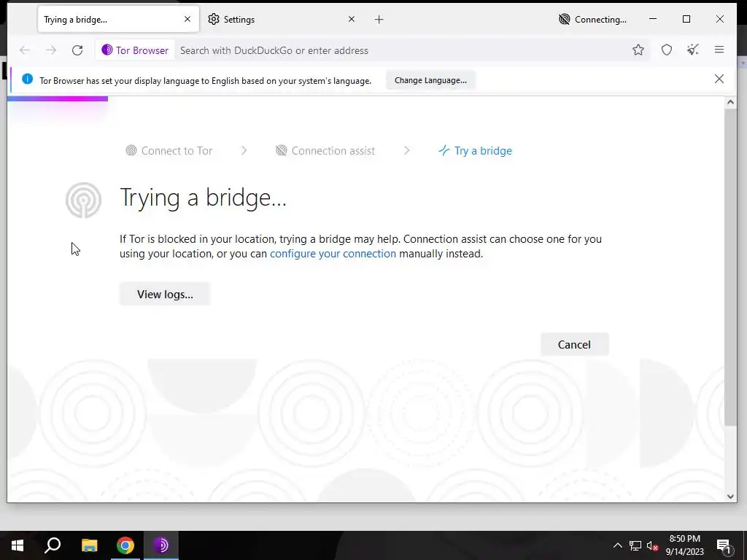Click the Tor Browser identity label
This screenshot has width=747, height=560.
135,50
